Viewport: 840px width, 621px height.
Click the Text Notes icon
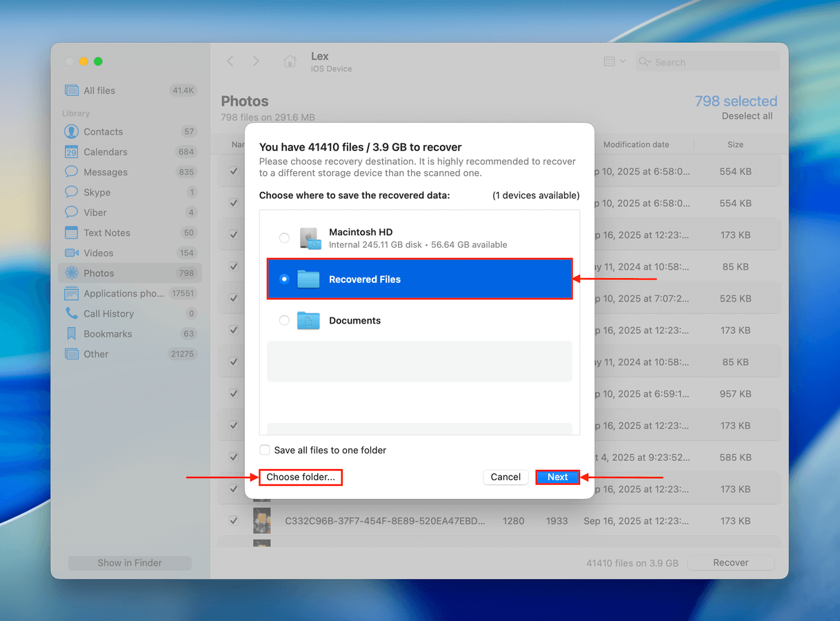coord(71,233)
